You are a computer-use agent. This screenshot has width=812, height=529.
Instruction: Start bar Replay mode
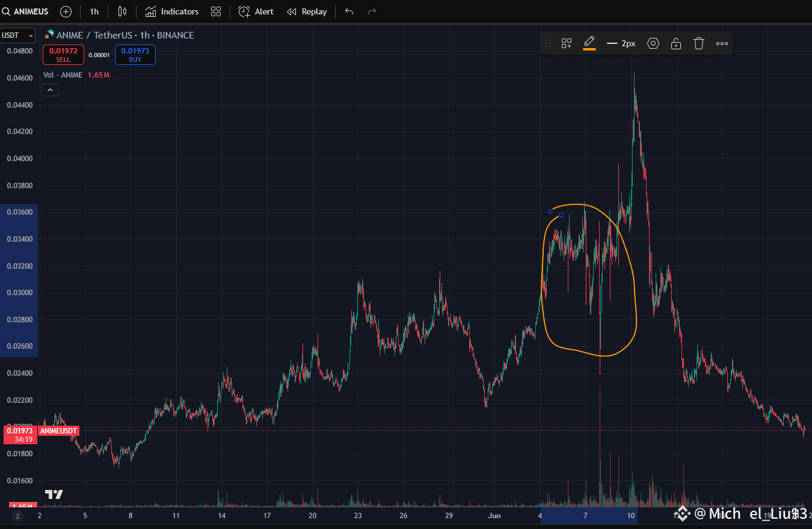click(307, 11)
